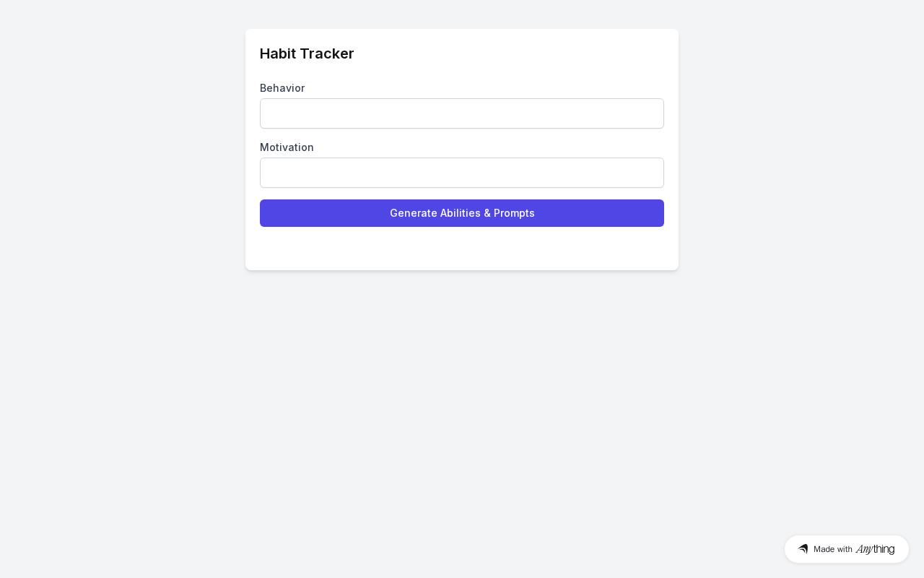Click the stylized Anything wordmark
This screenshot has height=578, width=924.
point(875,549)
